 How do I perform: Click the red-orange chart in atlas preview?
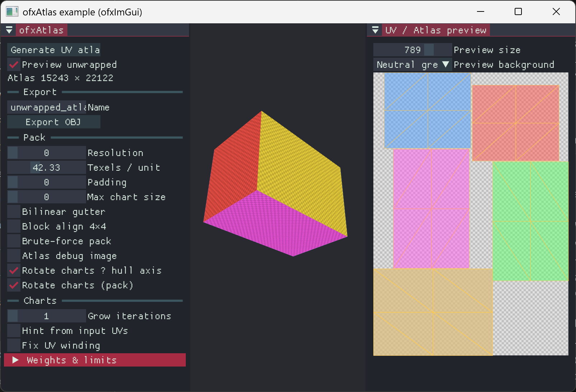pos(516,123)
